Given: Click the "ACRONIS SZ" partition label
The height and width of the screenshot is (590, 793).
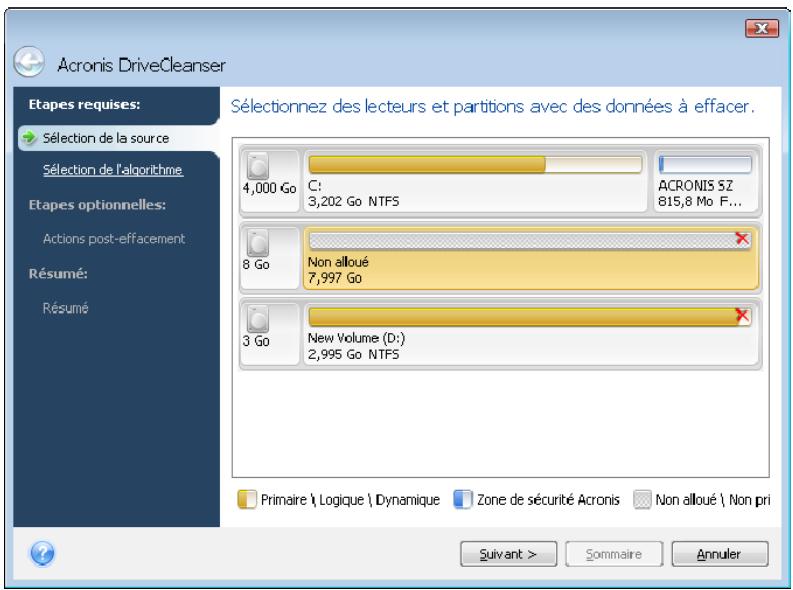Looking at the screenshot, I should (x=695, y=186).
